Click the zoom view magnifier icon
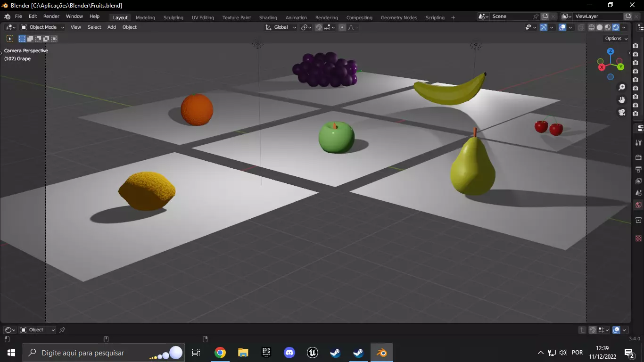 click(622, 87)
